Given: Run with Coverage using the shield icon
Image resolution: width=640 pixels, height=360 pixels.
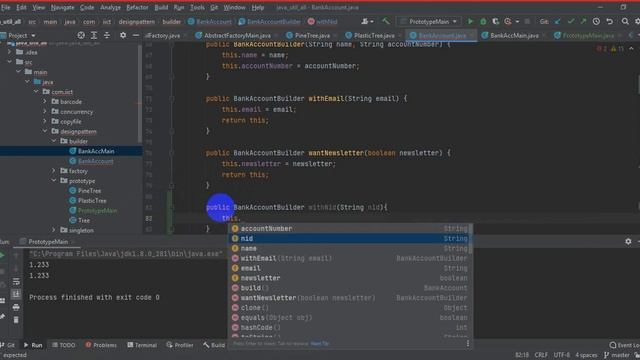Looking at the screenshot, I should pos(495,22).
